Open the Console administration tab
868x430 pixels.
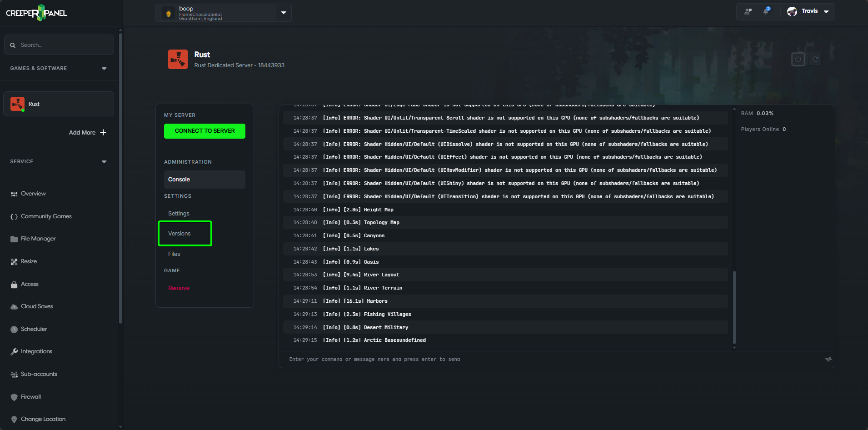205,180
